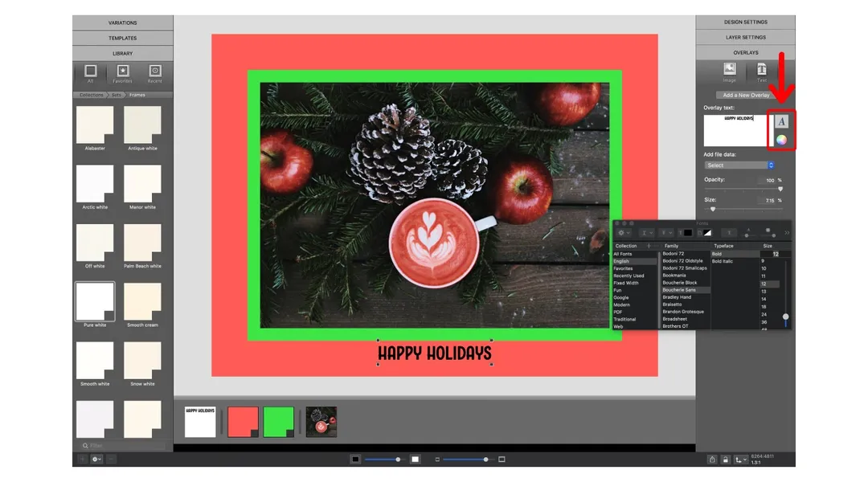Open the underline style dropdown in Fonts panel
Image resolution: width=868 pixels, height=482 pixels.
pyautogui.click(x=646, y=233)
